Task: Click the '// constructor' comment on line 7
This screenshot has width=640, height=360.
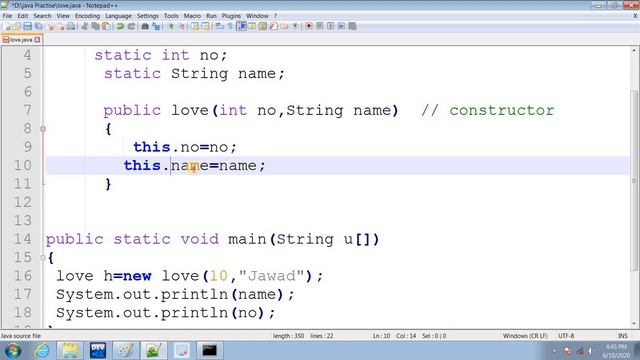Action: point(488,110)
